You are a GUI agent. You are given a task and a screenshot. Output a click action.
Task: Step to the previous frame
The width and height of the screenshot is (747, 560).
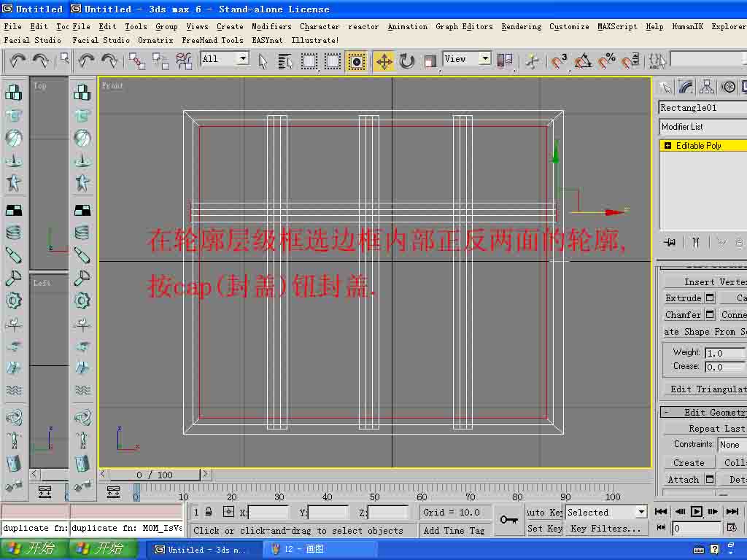click(x=680, y=511)
